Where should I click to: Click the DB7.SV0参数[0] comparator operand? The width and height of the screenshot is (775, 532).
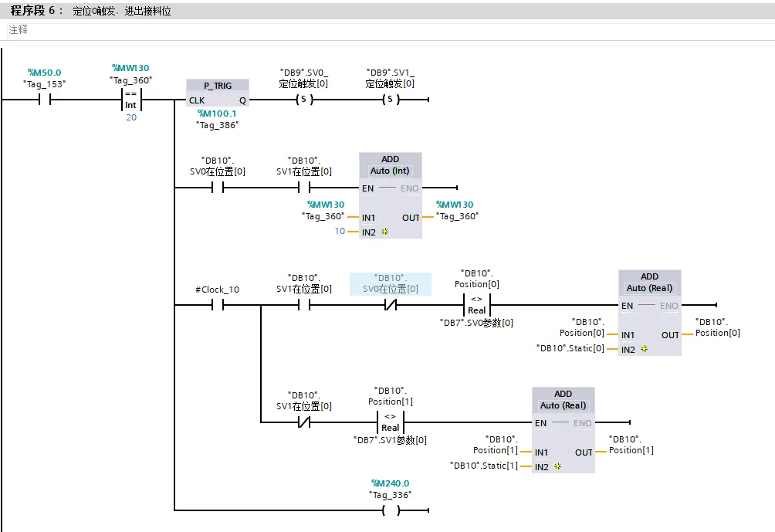coord(476,323)
